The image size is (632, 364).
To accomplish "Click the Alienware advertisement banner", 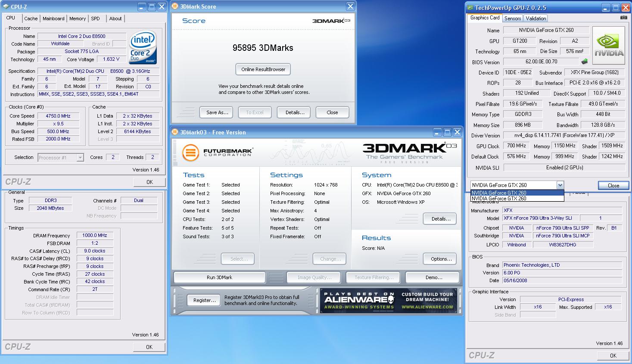I will click(x=389, y=301).
